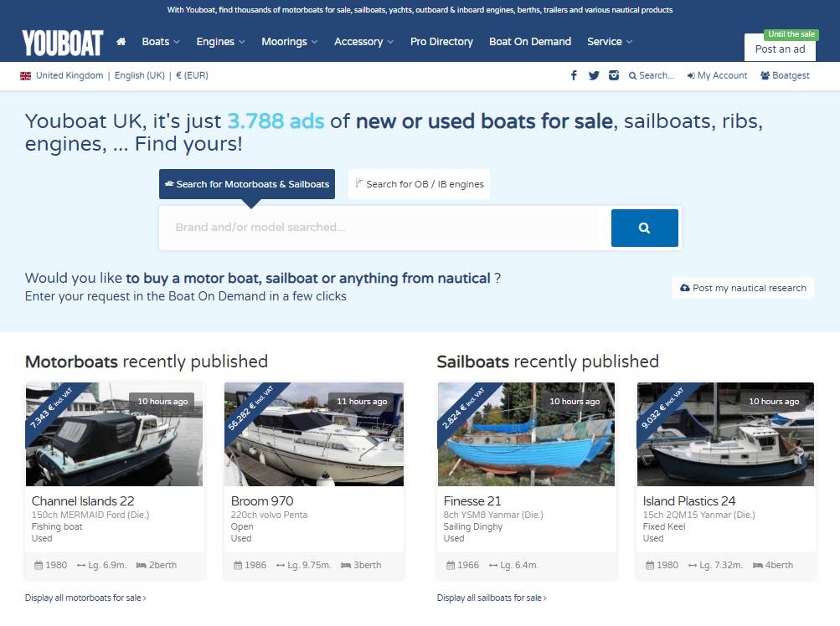Click the '11 hours ago' badge
Screen dimensions: 840x626
pos(362,402)
